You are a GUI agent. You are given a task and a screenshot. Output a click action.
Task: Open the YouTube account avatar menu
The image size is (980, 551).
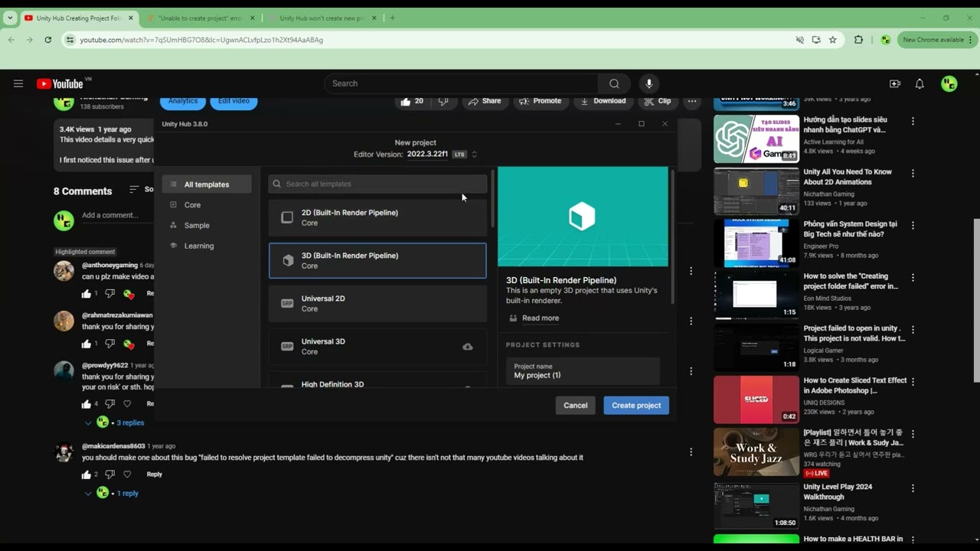(949, 83)
